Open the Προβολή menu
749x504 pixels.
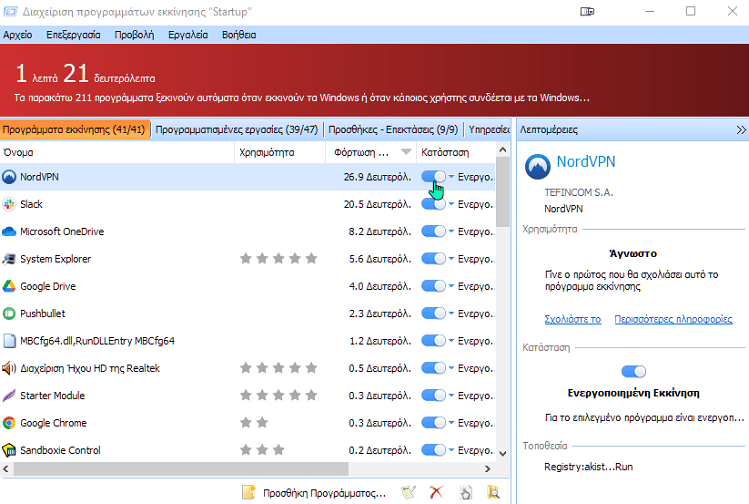pos(134,35)
